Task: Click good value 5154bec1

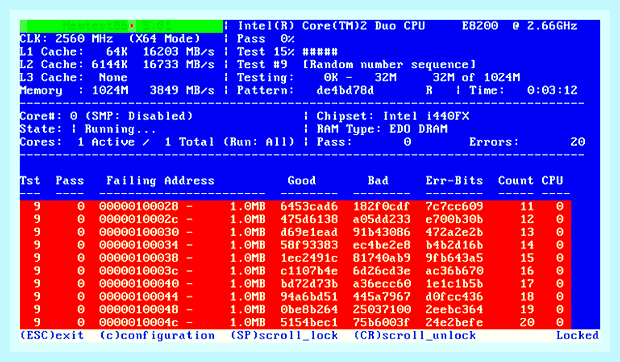Action: [x=309, y=322]
